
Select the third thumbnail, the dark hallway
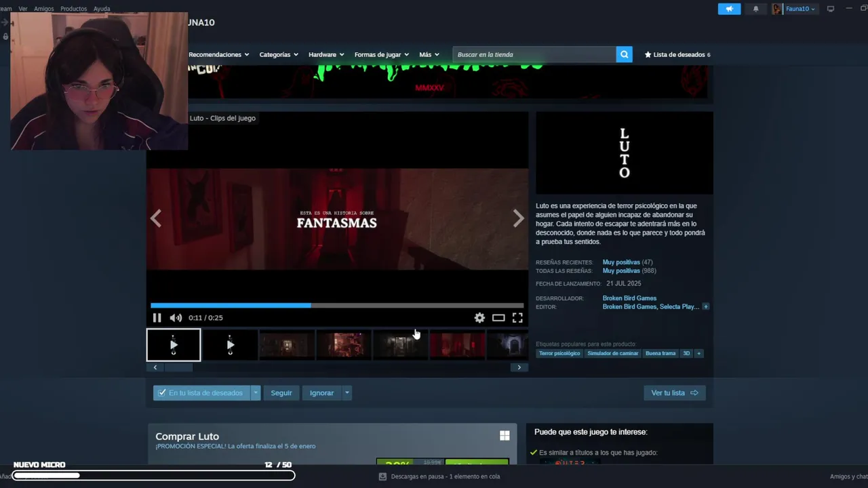point(287,345)
